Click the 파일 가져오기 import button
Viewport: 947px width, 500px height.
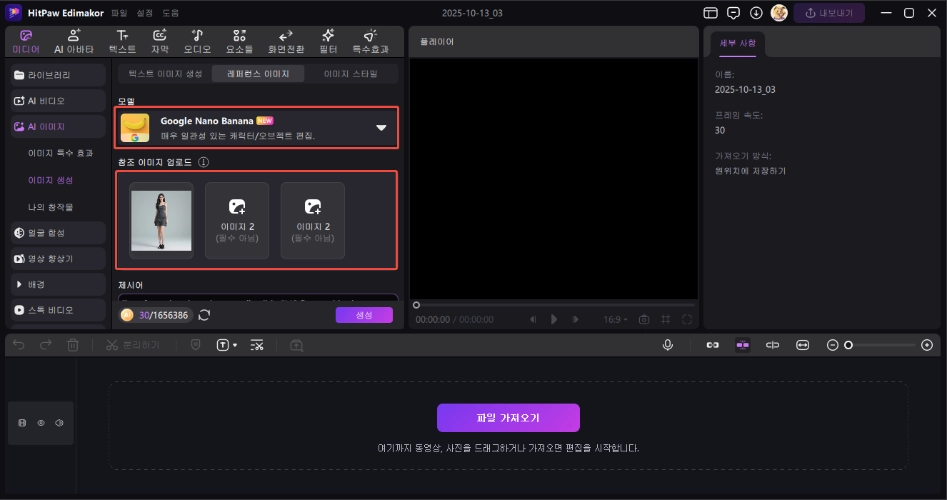pyautogui.click(x=508, y=418)
